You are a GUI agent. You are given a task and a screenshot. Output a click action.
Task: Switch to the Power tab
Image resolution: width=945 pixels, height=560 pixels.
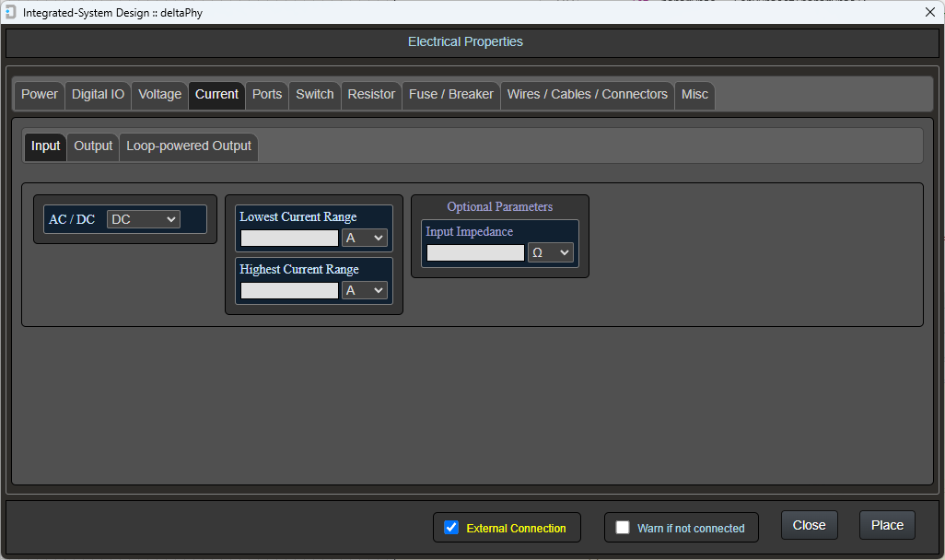pyautogui.click(x=40, y=95)
